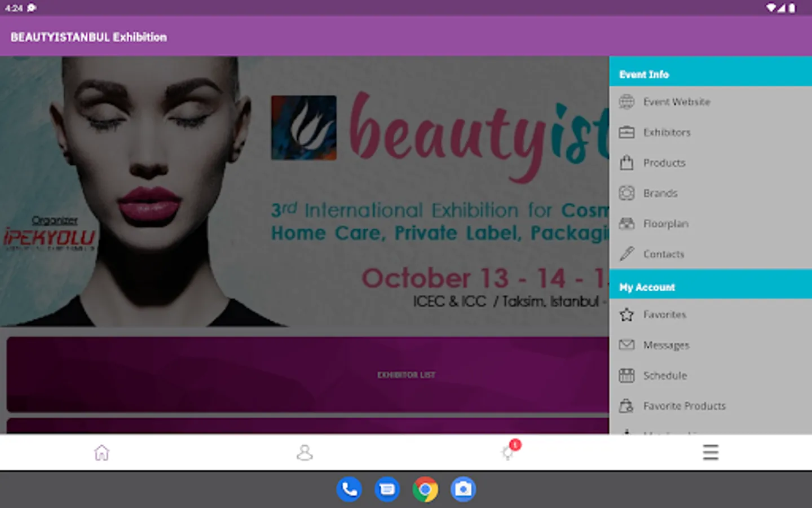The height and width of the screenshot is (508, 812).
Task: Open the Camera app in the dock
Action: [x=464, y=489]
